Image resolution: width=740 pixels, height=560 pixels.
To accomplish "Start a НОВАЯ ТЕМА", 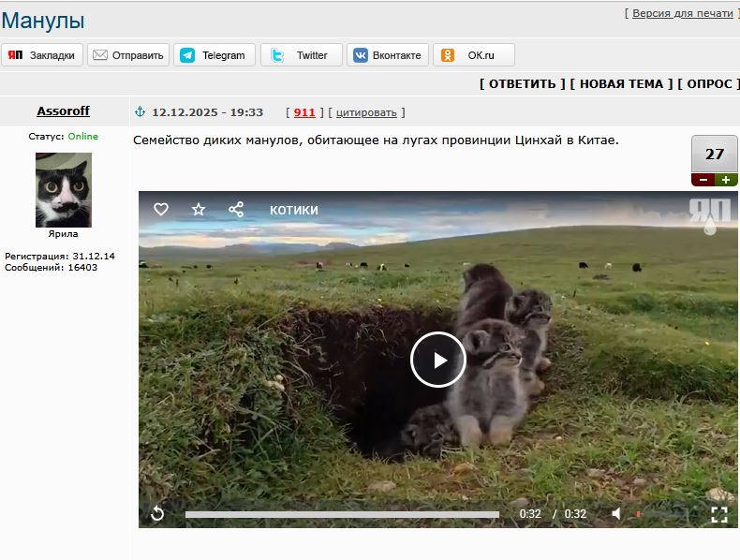I will [x=621, y=84].
